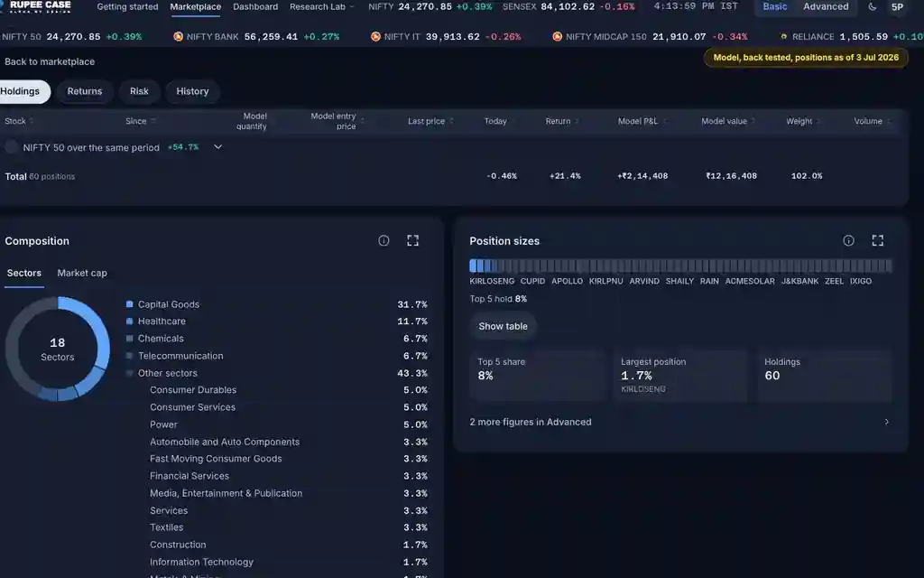The width and height of the screenshot is (924, 578).
Task: Switch to the Returns tab
Action: pos(84,91)
